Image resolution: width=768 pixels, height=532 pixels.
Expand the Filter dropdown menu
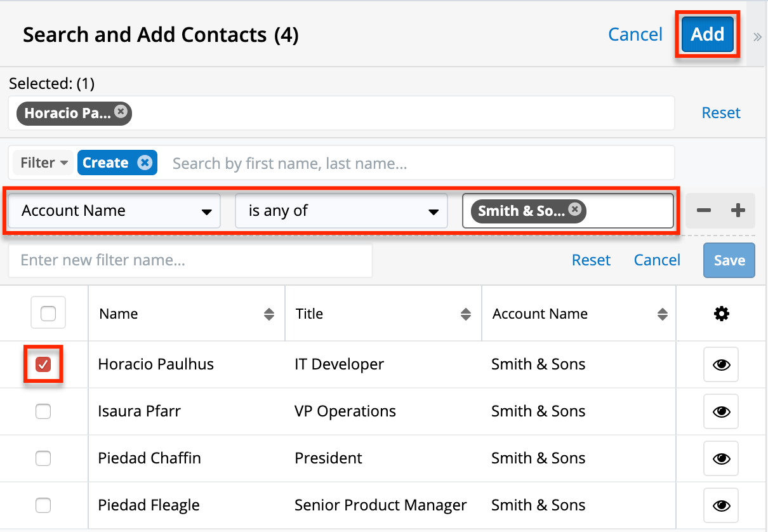point(44,163)
